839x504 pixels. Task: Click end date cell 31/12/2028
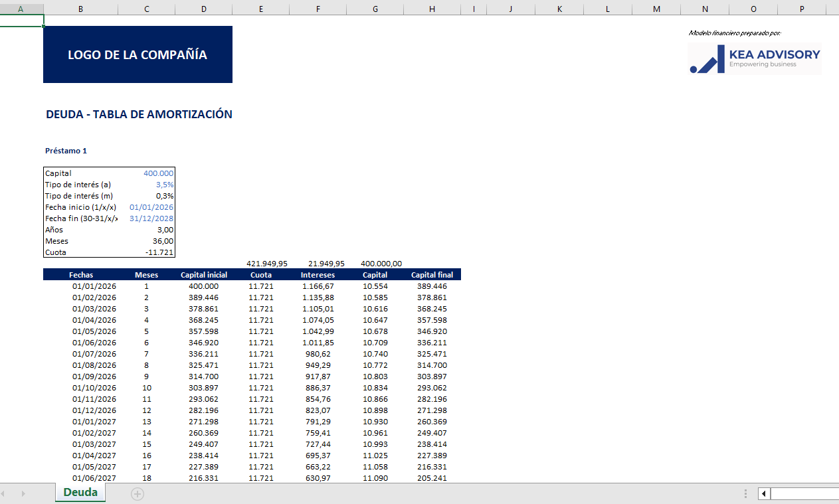(151, 218)
